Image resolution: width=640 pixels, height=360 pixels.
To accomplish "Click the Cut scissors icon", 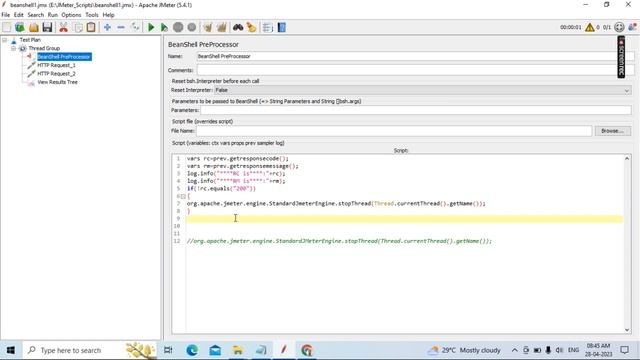I will click(63, 27).
